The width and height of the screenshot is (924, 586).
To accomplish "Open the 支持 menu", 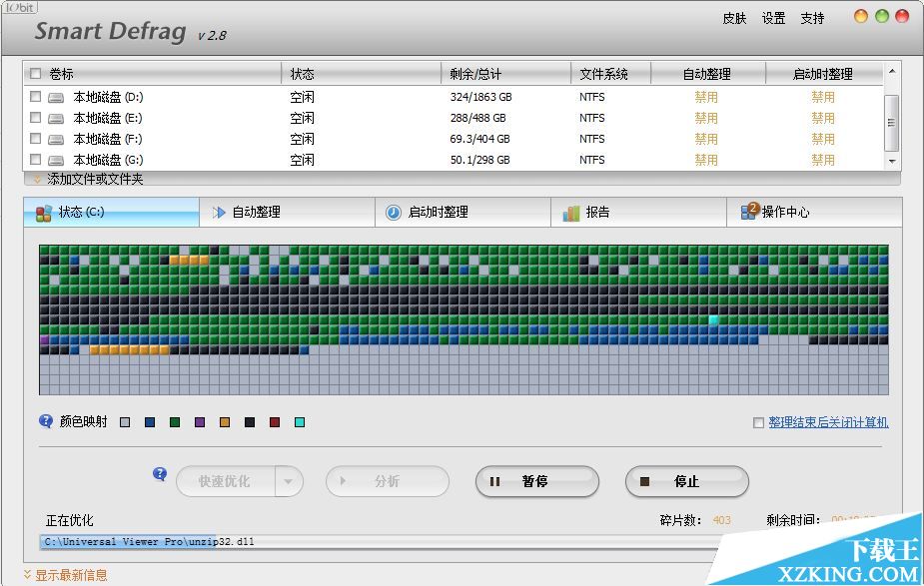I will (812, 18).
